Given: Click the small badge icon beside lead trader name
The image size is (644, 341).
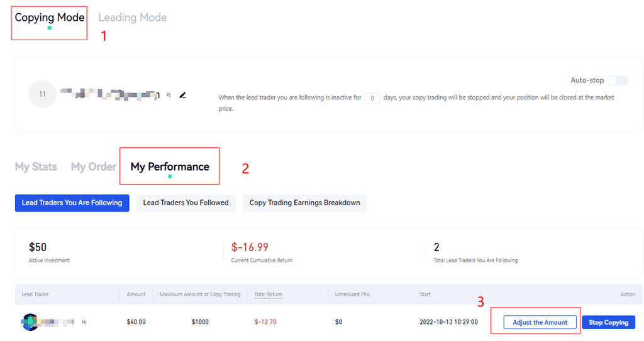Looking at the screenshot, I should point(84,322).
